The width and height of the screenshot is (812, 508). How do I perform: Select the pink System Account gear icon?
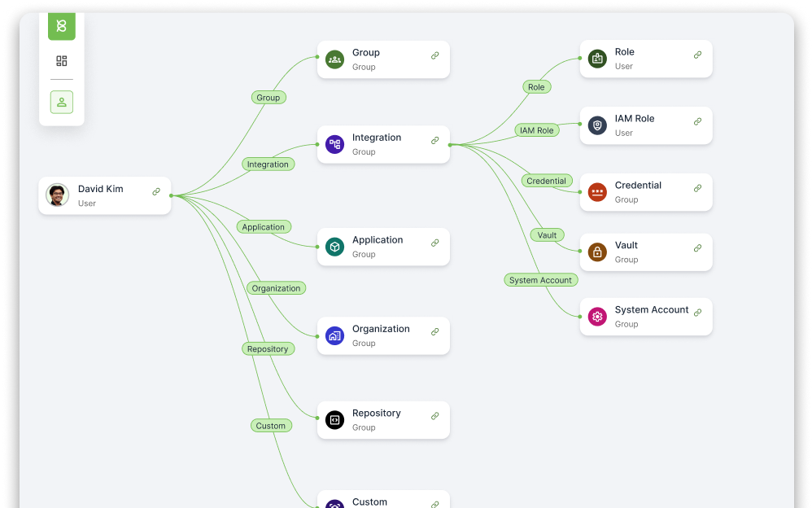(597, 316)
